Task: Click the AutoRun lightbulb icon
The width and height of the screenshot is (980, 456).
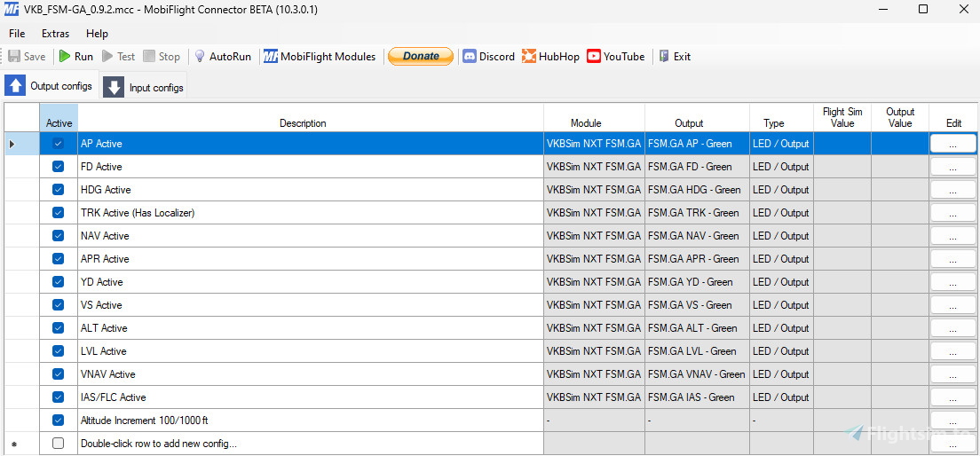Action: click(200, 56)
